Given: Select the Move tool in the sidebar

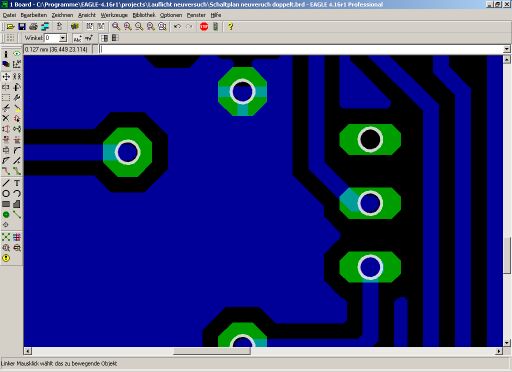Looking at the screenshot, I should pos(6,77).
